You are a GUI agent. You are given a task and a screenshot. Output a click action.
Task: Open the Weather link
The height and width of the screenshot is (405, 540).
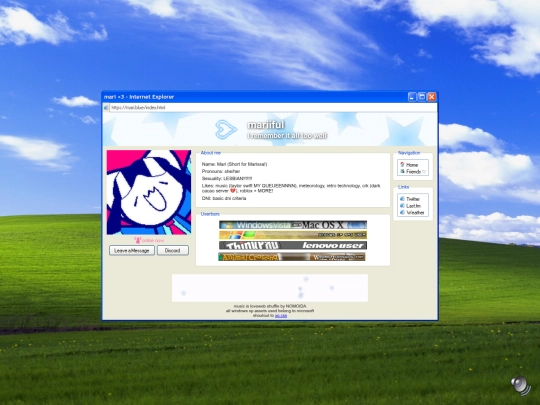[x=415, y=212]
